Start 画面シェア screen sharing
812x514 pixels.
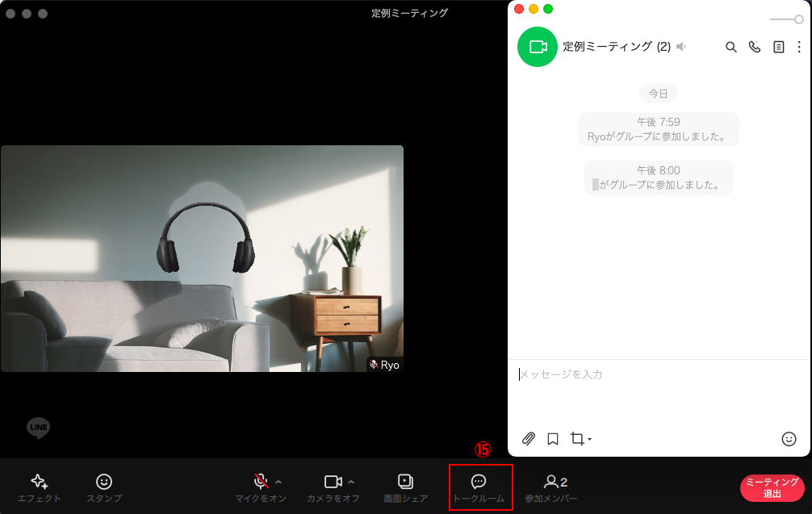click(x=404, y=487)
